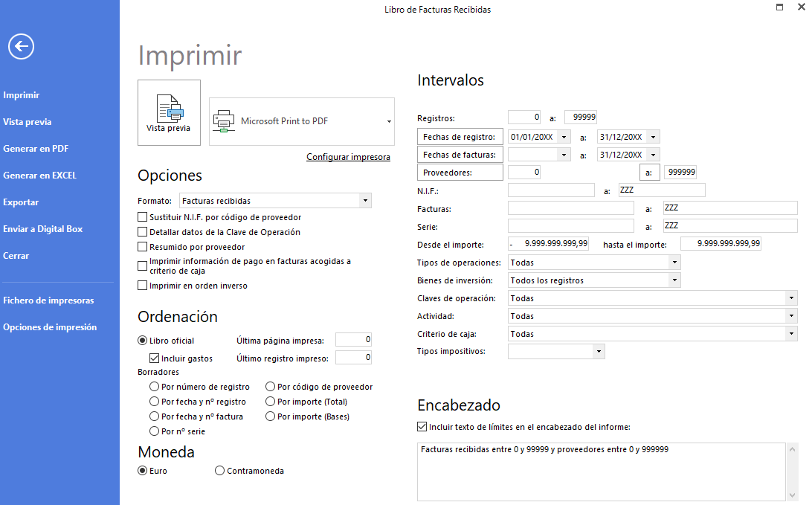The width and height of the screenshot is (812, 505).
Task: Click the printer icon beside Microsoft Print to PDF
Action: [224, 121]
